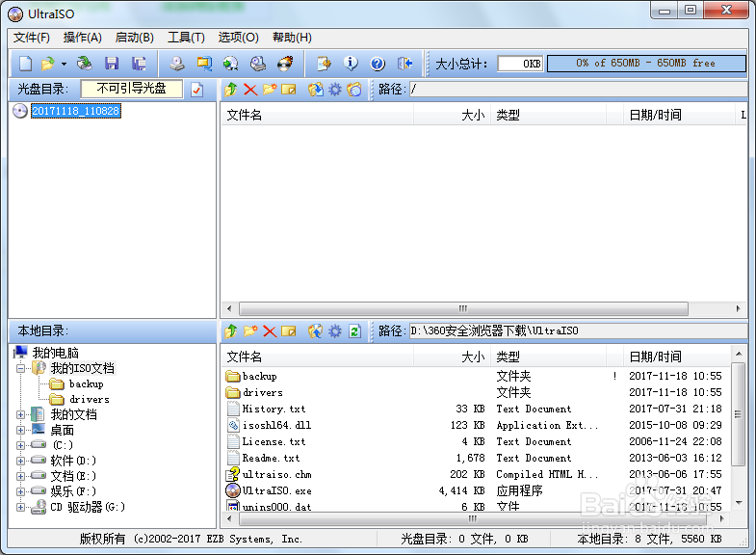The image size is (756, 555).
Task: Click the Register/ordering icon
Action: [324, 64]
